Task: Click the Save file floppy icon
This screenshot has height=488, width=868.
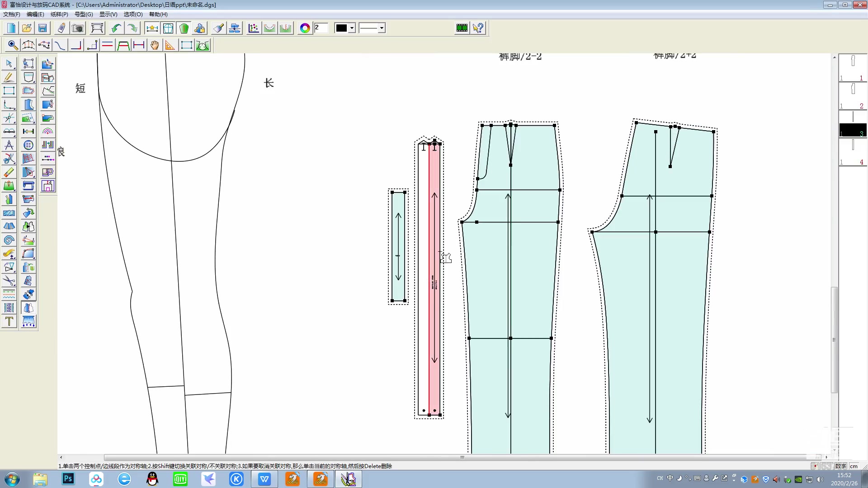Action: point(42,28)
